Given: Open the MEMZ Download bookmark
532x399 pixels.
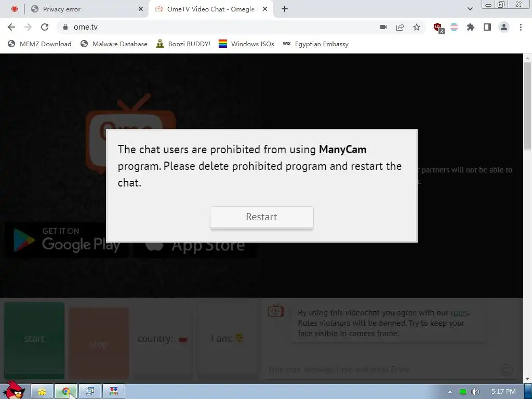Looking at the screenshot, I should 39,44.
